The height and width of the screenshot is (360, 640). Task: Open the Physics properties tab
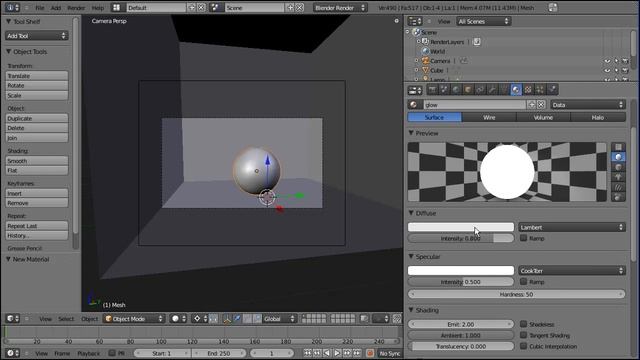(552, 89)
